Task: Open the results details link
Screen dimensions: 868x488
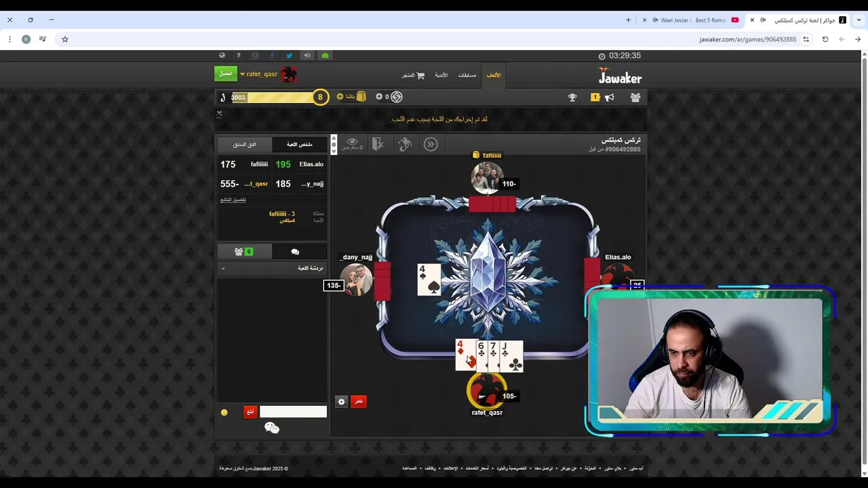Action: click(x=233, y=200)
